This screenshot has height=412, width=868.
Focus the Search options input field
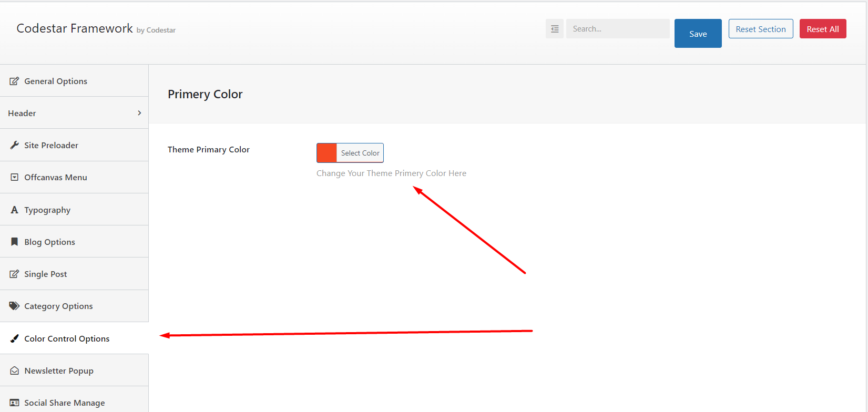click(x=617, y=29)
